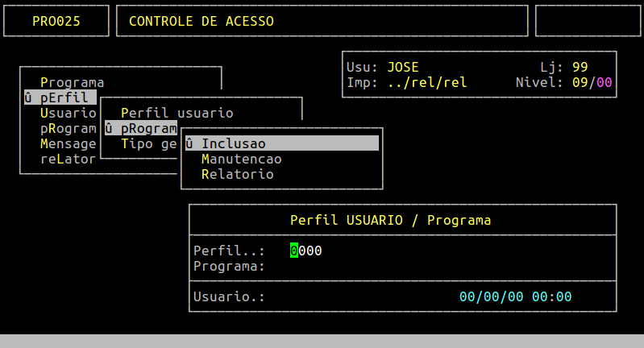Pick Relatorio below Manutencao

[x=237, y=174]
